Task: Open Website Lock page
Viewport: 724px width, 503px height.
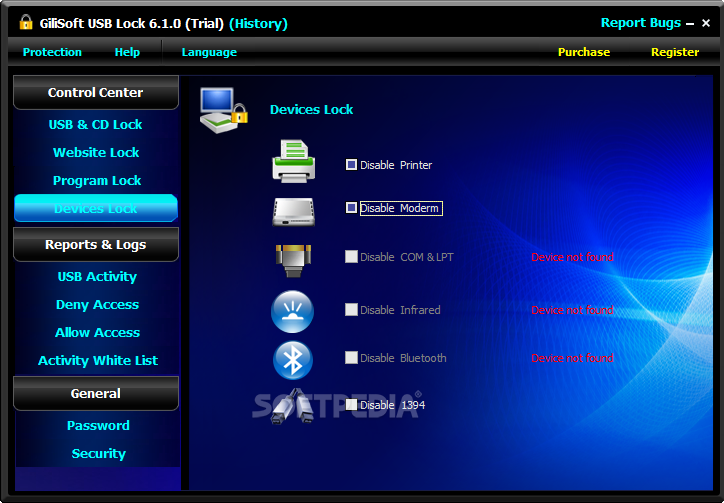Action: pos(96,152)
